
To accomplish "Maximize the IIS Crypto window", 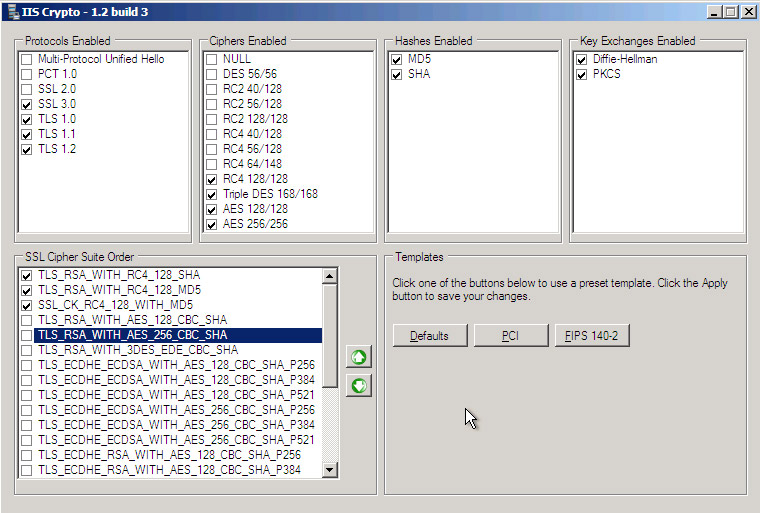I will [730, 12].
